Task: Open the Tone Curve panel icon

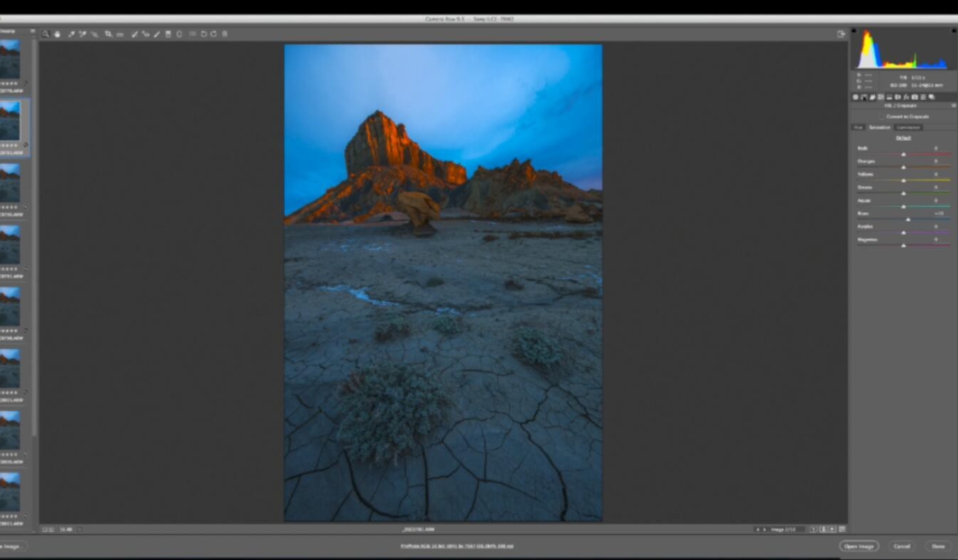Action: [864, 97]
